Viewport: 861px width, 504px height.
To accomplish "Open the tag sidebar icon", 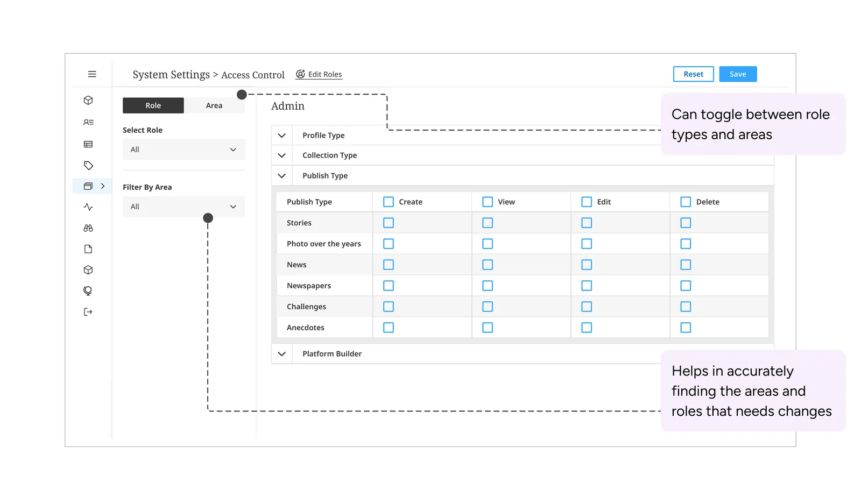I will tap(88, 166).
